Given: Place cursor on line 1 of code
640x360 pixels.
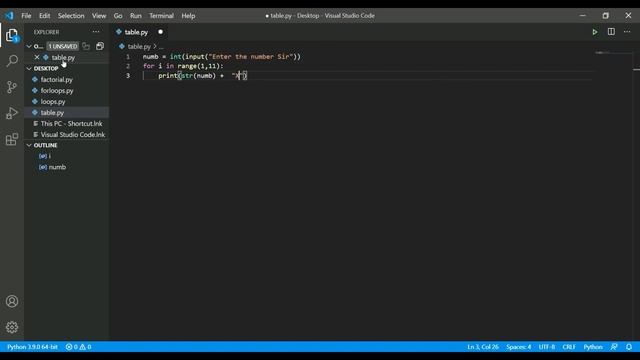Looking at the screenshot, I should pos(222,57).
